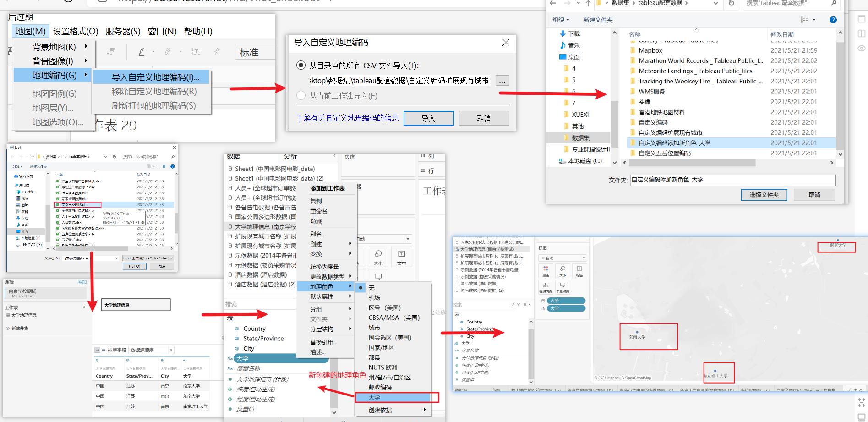Screen dimensions: 868x422
Task: Select the 桌面 desktop shortcut
Action: click(570, 57)
